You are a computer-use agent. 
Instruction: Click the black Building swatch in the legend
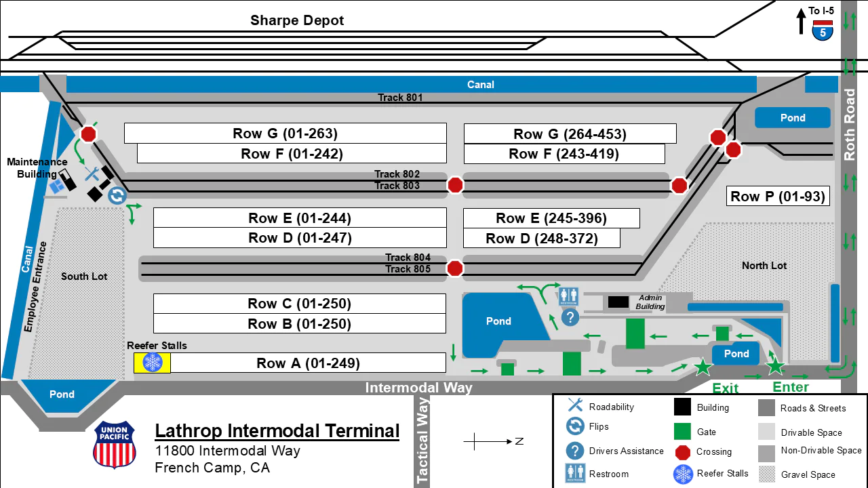pos(682,407)
